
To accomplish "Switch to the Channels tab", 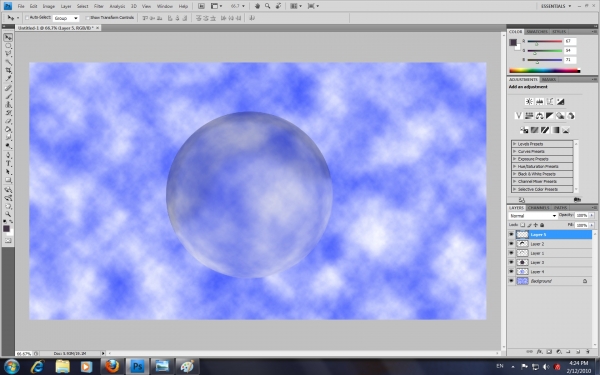I will pyautogui.click(x=538, y=208).
